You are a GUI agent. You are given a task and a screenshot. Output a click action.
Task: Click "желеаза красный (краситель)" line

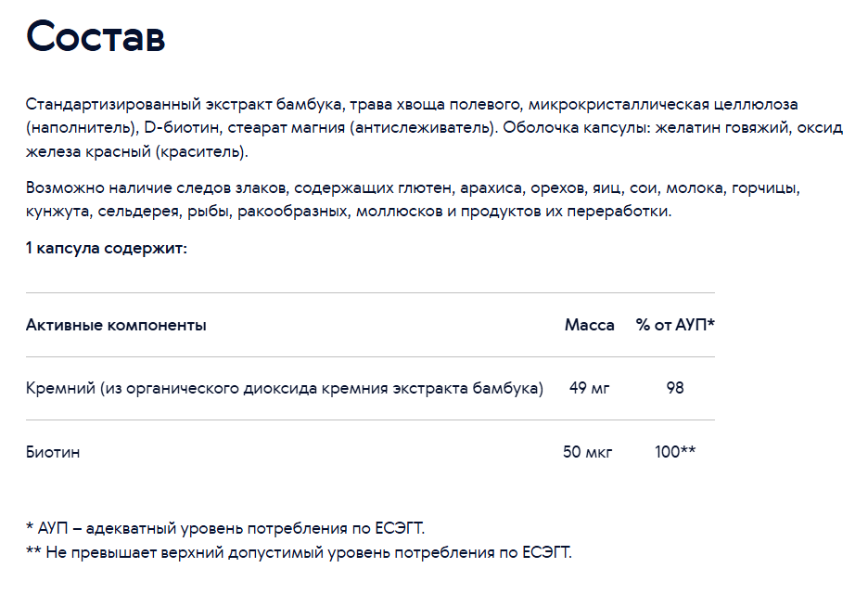pos(136,152)
